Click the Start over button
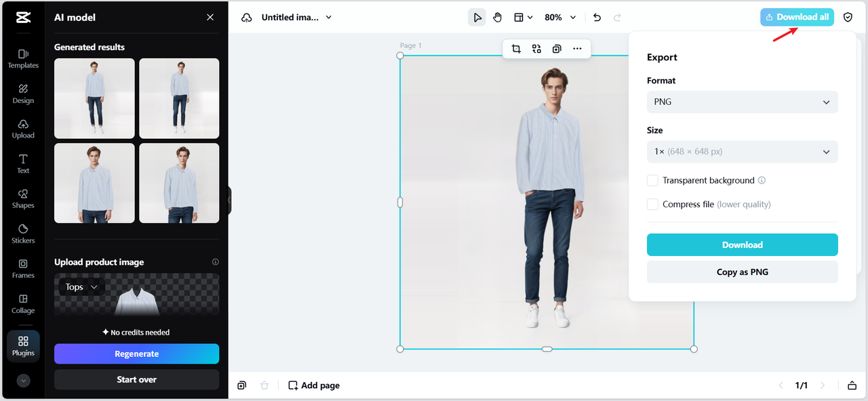Image resolution: width=868 pixels, height=401 pixels. [x=136, y=379]
